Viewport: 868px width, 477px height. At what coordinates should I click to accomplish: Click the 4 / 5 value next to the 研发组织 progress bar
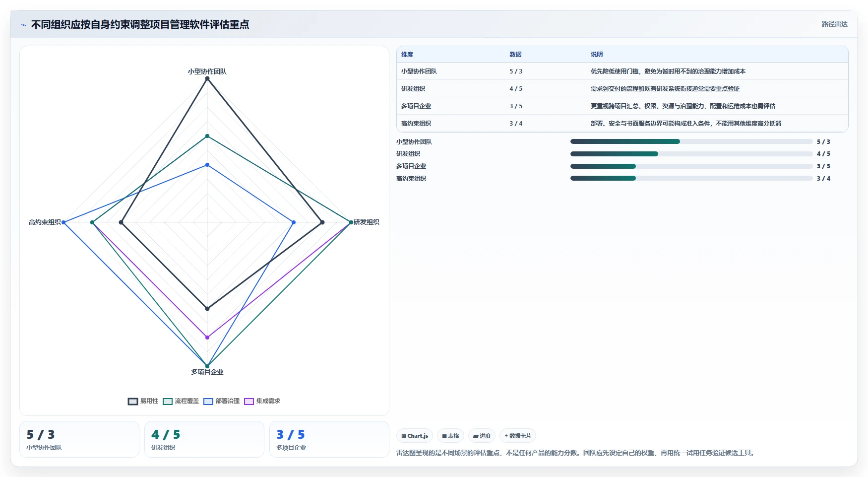823,154
